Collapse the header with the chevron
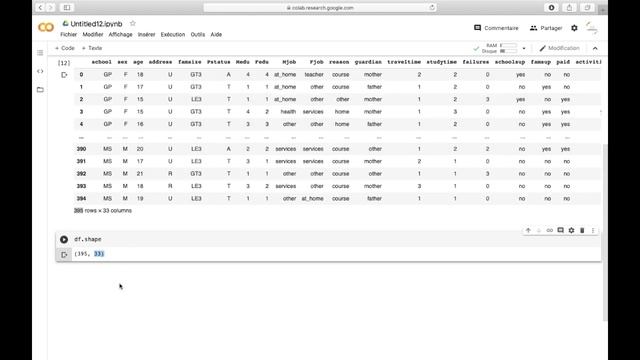 coord(595,48)
